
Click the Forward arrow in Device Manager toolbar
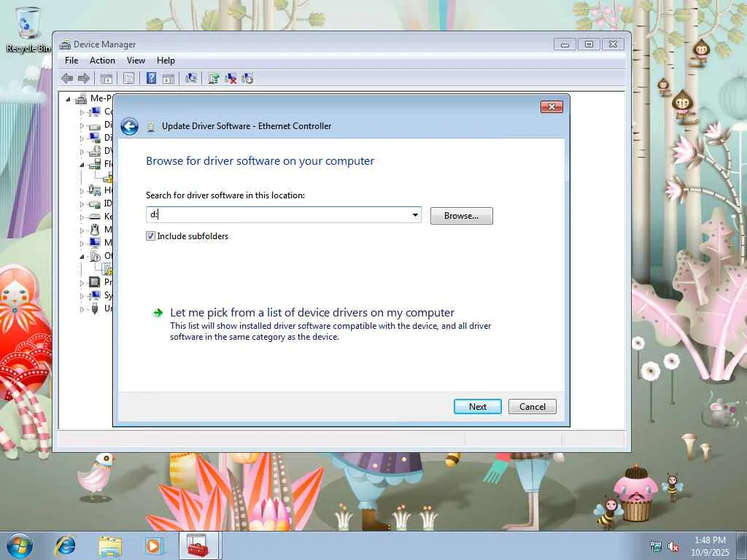(84, 78)
